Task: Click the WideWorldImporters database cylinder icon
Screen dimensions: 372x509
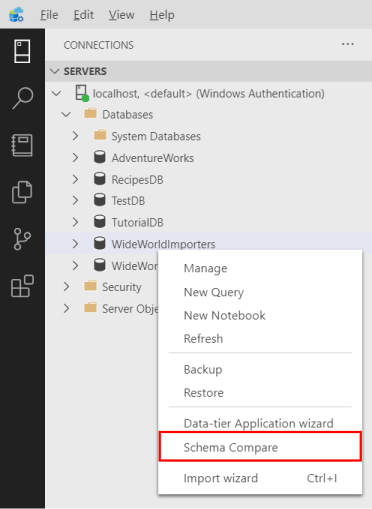Action: pos(99,243)
